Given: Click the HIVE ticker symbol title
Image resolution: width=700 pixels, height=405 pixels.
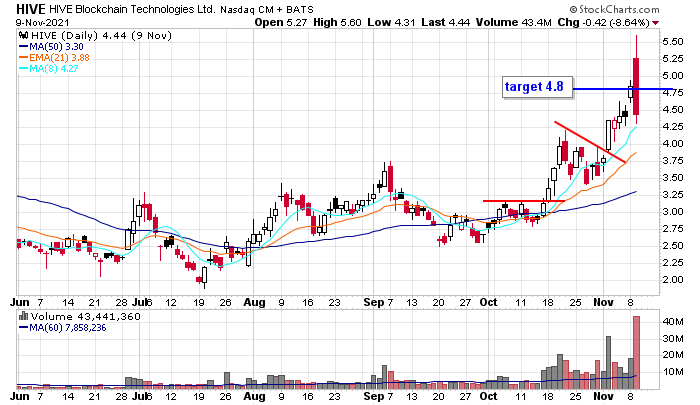Looking at the screenshot, I should 31,9.
